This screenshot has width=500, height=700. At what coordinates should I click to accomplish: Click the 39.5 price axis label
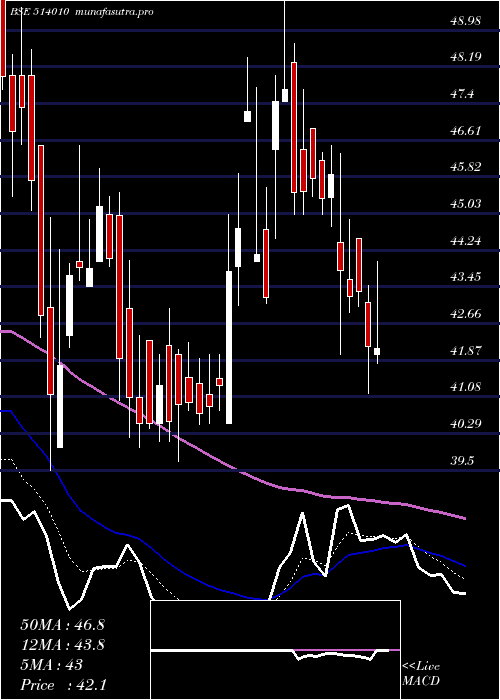[x=462, y=460]
